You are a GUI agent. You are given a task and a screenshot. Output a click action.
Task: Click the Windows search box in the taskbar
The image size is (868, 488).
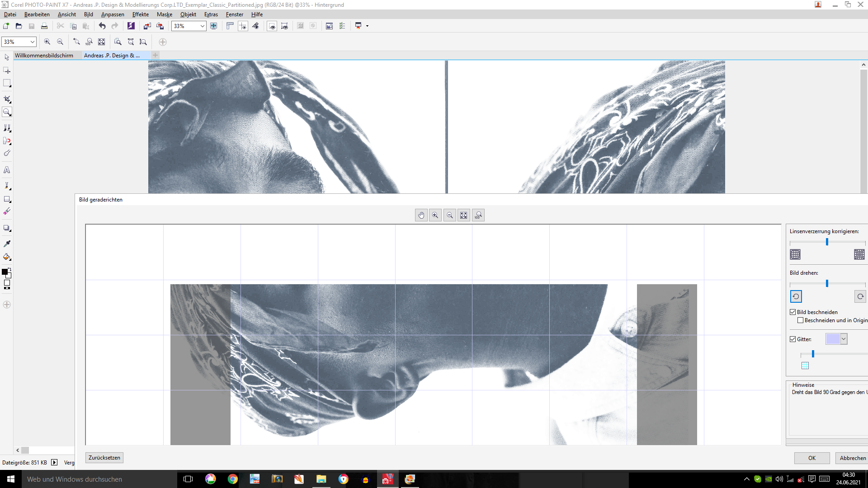[x=99, y=479]
